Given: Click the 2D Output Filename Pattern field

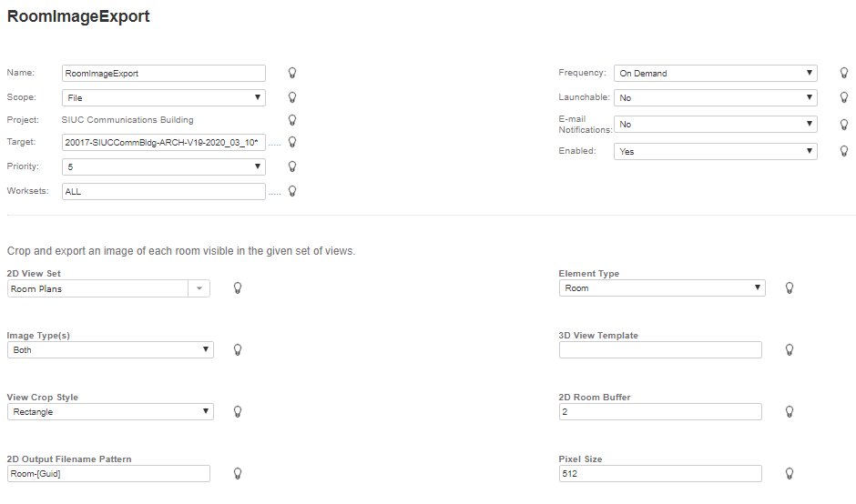Looking at the screenshot, I should tap(108, 473).
